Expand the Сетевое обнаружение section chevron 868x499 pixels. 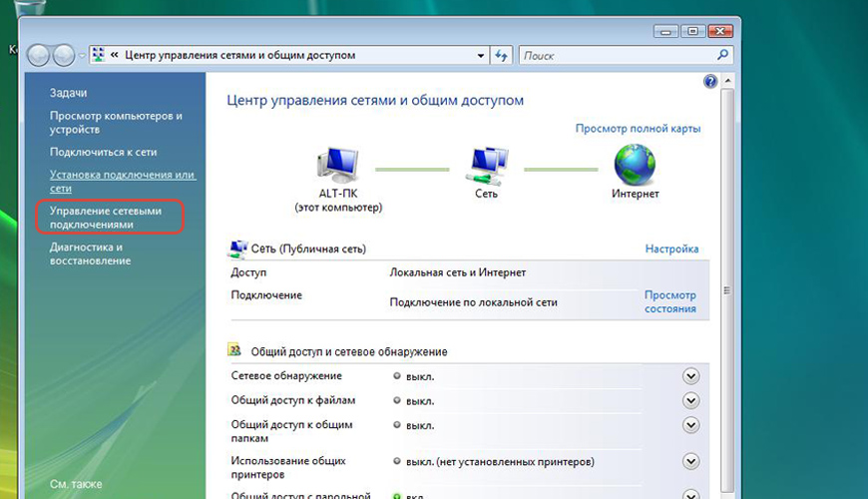click(690, 376)
